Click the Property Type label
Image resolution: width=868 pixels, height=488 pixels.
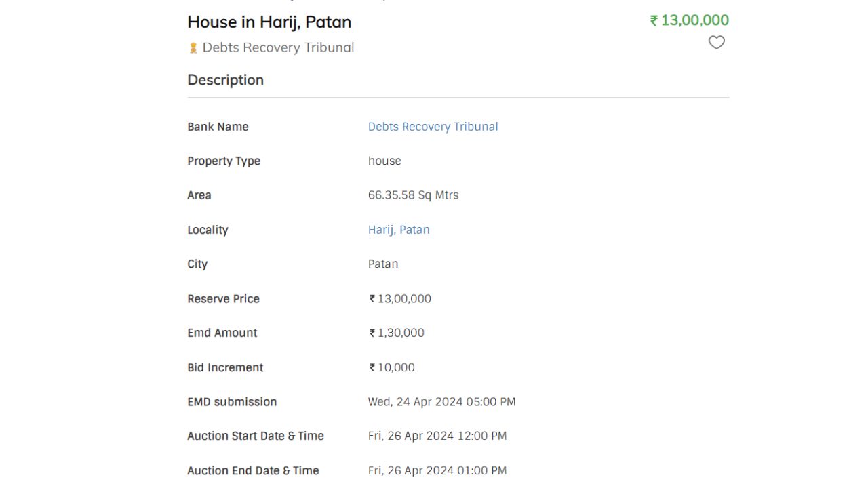(224, 161)
